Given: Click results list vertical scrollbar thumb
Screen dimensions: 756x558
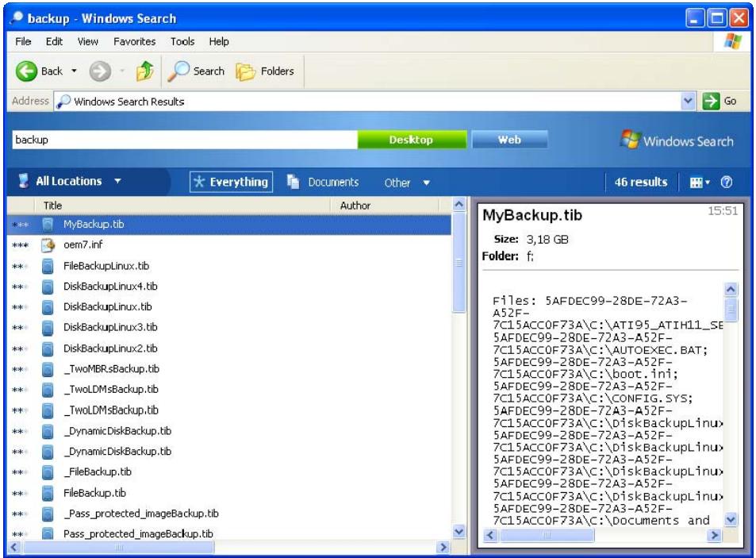Looking at the screenshot, I should [x=459, y=263].
